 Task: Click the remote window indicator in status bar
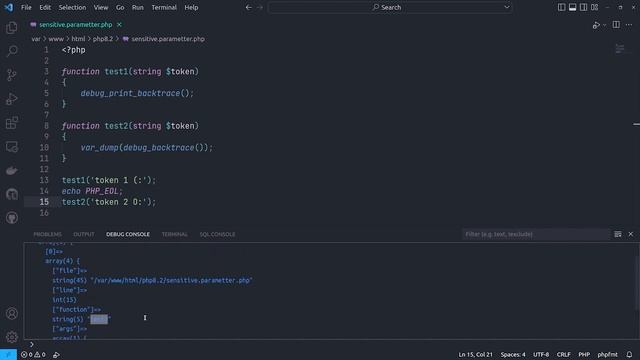tap(8, 355)
